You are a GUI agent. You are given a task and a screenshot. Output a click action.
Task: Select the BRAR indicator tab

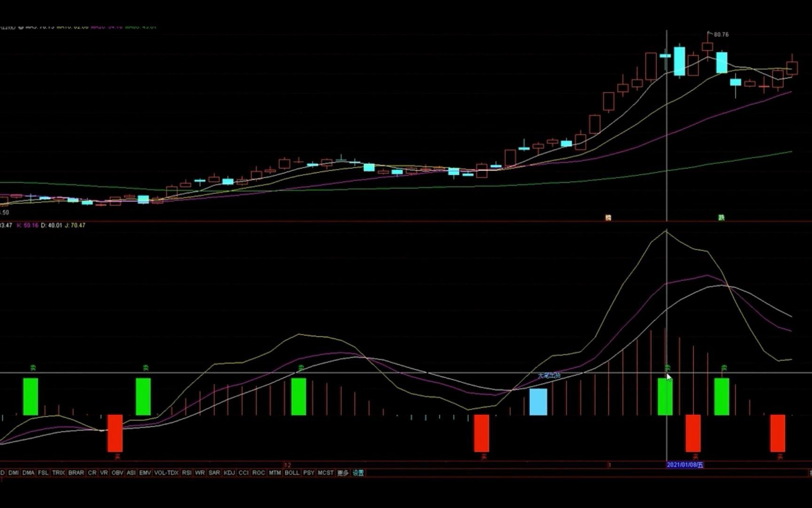click(76, 473)
